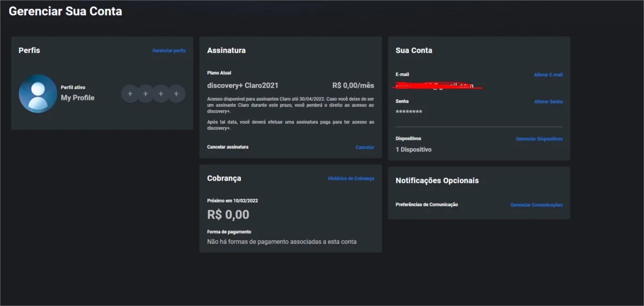Open the Gerenciar perfis link
The width and height of the screenshot is (644, 306).
click(169, 51)
